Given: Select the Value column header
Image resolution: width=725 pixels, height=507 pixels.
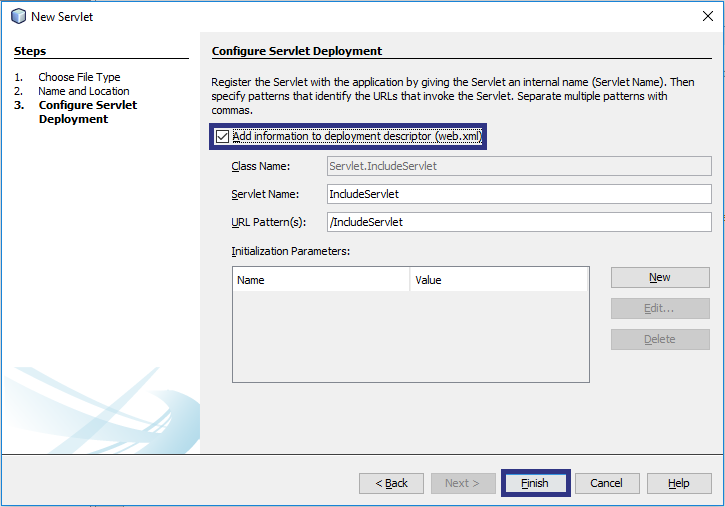Looking at the screenshot, I should [x=498, y=280].
